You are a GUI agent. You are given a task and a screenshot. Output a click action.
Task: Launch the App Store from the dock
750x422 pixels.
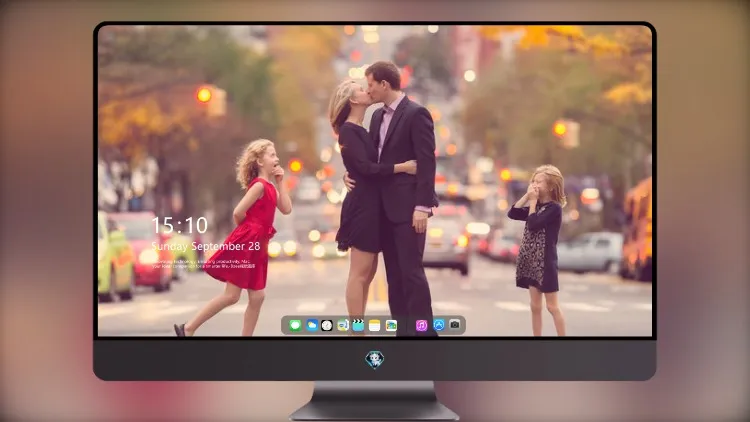[x=439, y=325]
